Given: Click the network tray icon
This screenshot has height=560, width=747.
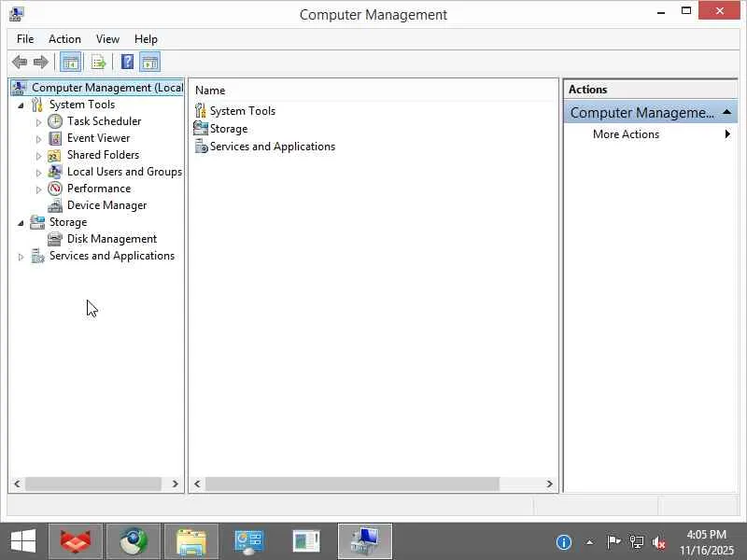Looking at the screenshot, I should point(636,542).
